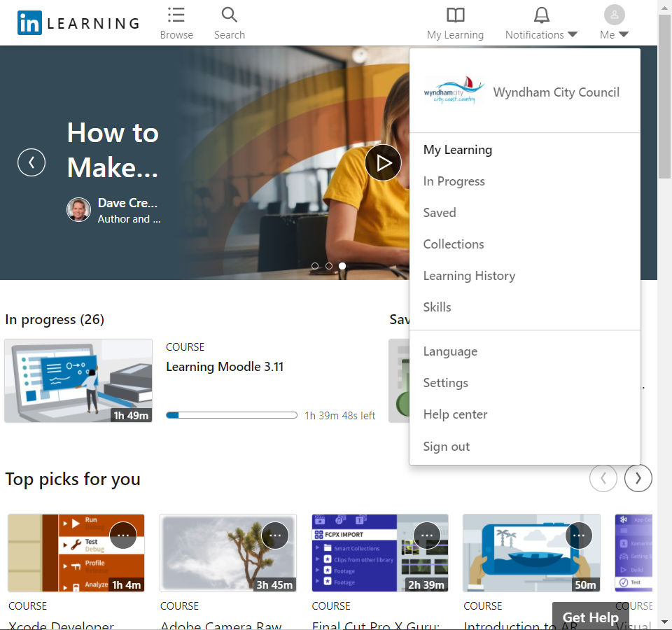Select the first carousel indicator dot
Screen dimensions: 672x630
tap(315, 266)
